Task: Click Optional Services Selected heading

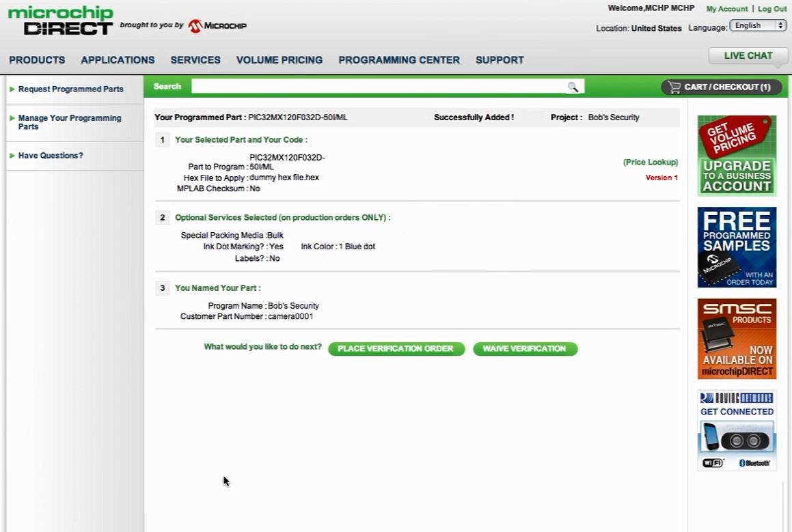Action: pos(282,218)
